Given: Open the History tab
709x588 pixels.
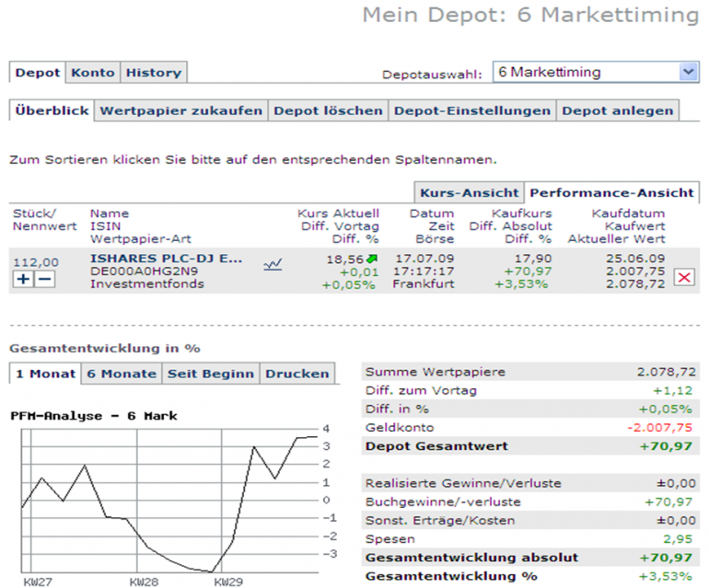Looking at the screenshot, I should click(x=154, y=73).
